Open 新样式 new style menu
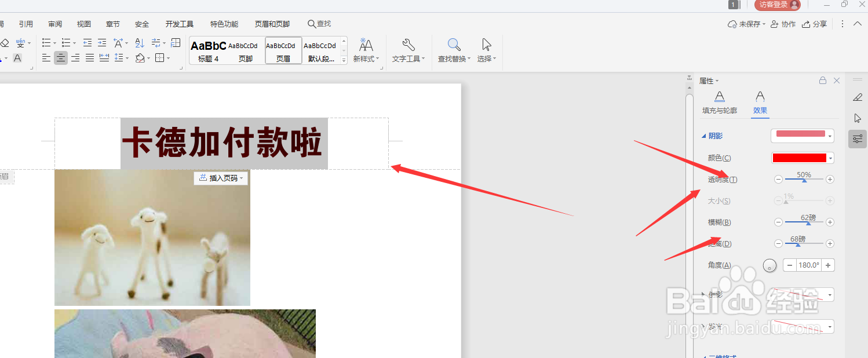The width and height of the screenshot is (868, 358). 366,50
